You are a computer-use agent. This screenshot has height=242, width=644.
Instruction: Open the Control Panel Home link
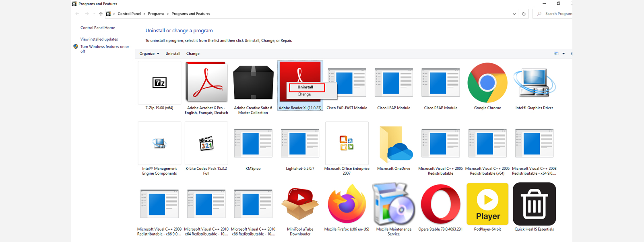(98, 28)
